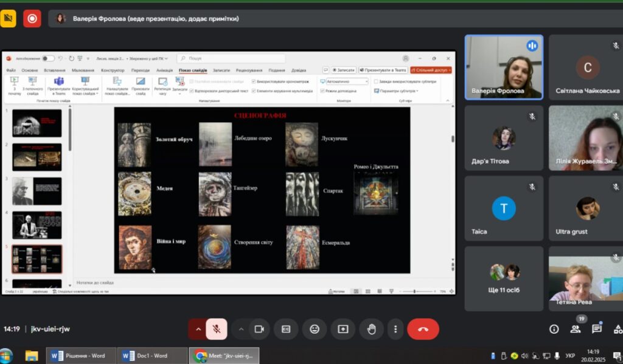Raise hand in the meeting
Image resolution: width=623 pixels, height=364 pixels.
pos(371,329)
